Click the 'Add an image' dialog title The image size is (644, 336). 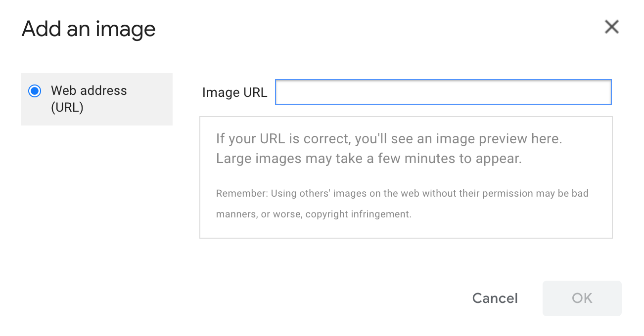coord(89,29)
